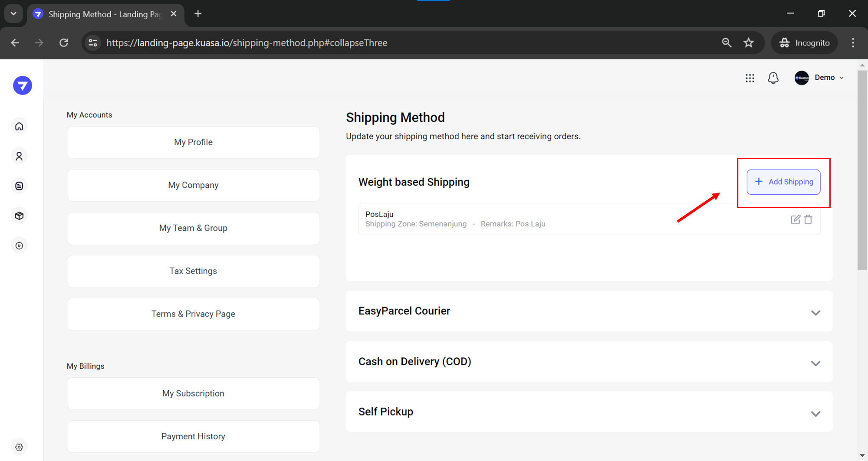Open the product box icon in sidebar
Image resolution: width=868 pixels, height=461 pixels.
pos(19,216)
